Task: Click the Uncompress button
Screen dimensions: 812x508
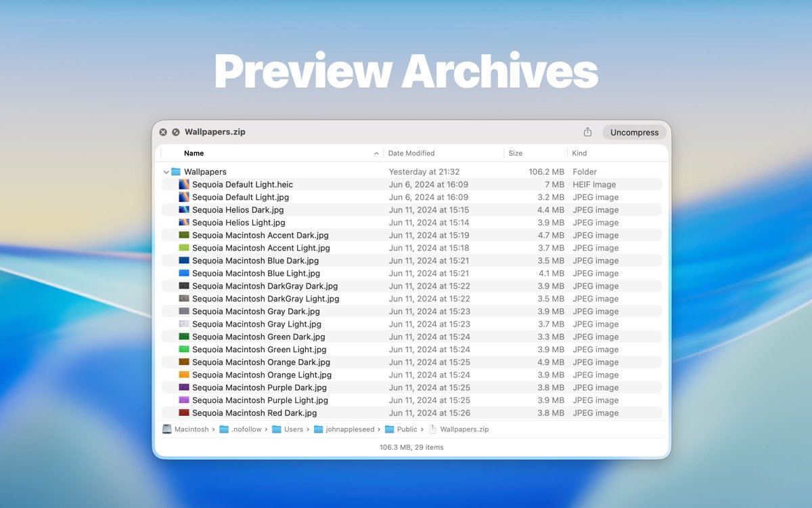Action: [633, 132]
